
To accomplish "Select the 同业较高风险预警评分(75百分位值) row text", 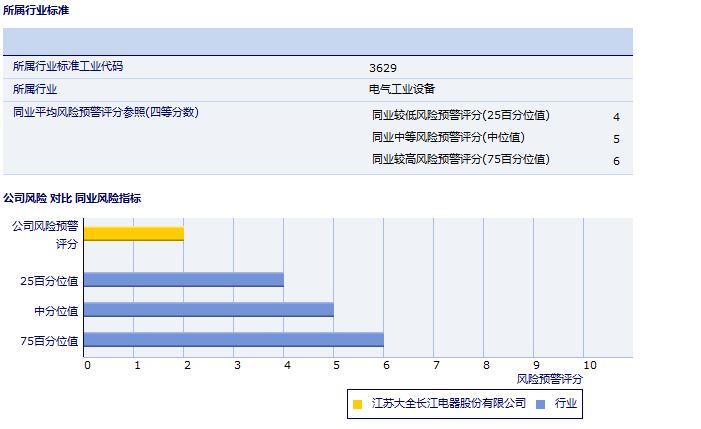I will (460, 159).
